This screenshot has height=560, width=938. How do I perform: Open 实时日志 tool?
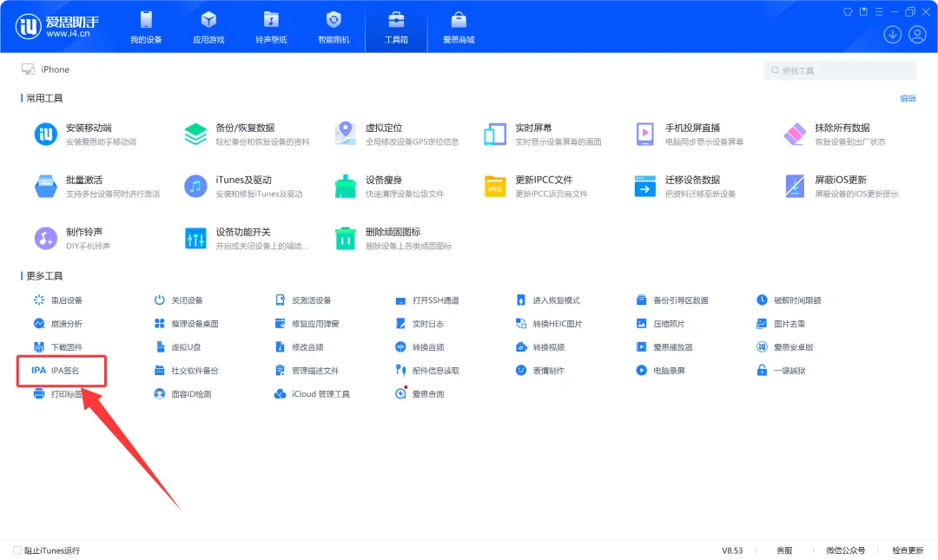(x=419, y=324)
